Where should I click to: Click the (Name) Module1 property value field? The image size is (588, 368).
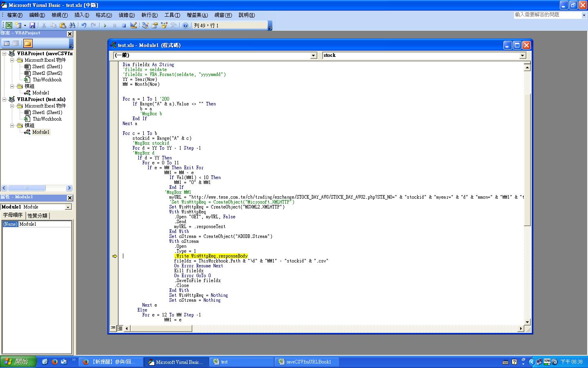[x=45, y=224]
